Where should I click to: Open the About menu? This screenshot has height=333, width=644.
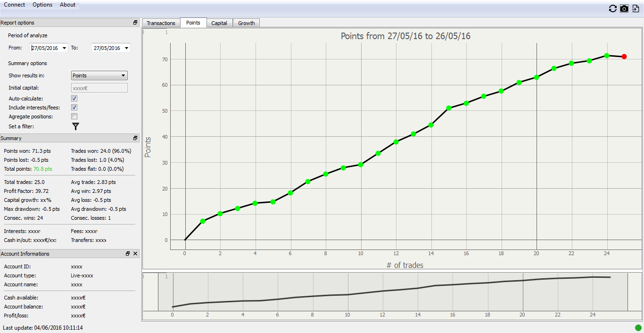coord(67,5)
